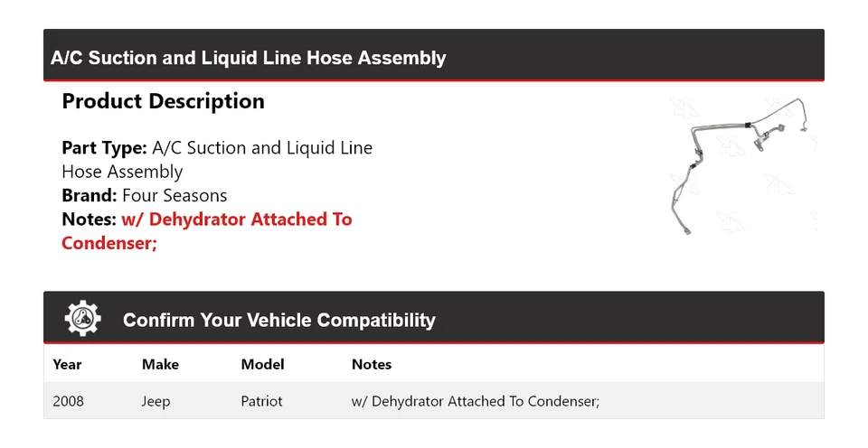Select the Product Description heading
This screenshot has width=868, height=448.
[163, 101]
